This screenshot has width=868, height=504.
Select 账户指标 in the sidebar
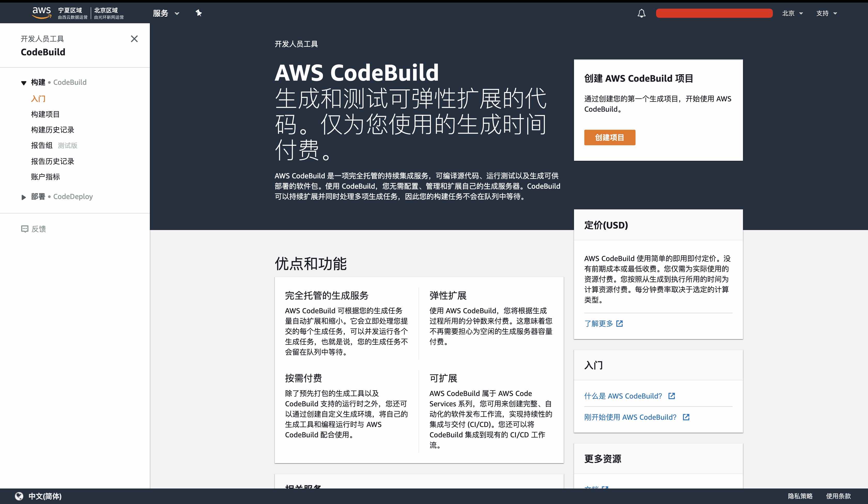[45, 177]
